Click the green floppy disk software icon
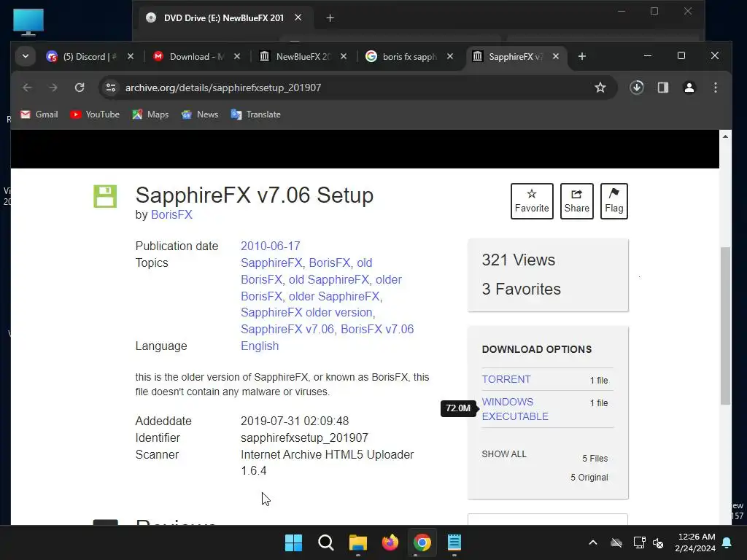The image size is (747, 560). [105, 196]
